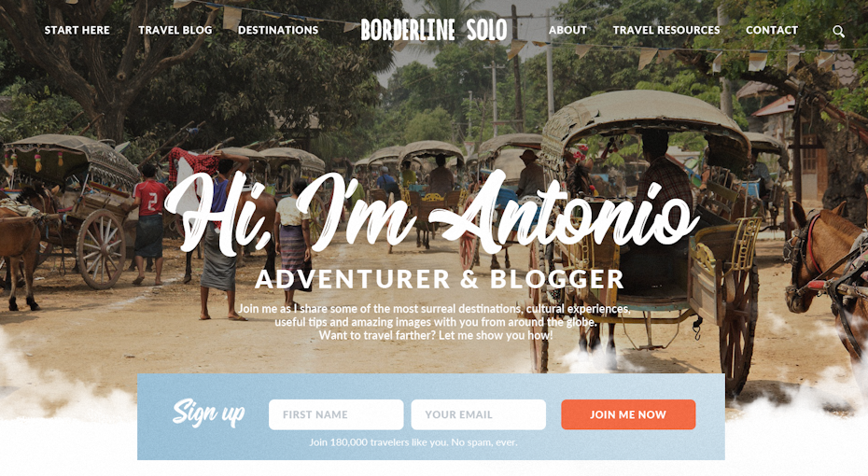868x476 pixels.
Task: Visit the About page
Action: tap(567, 30)
